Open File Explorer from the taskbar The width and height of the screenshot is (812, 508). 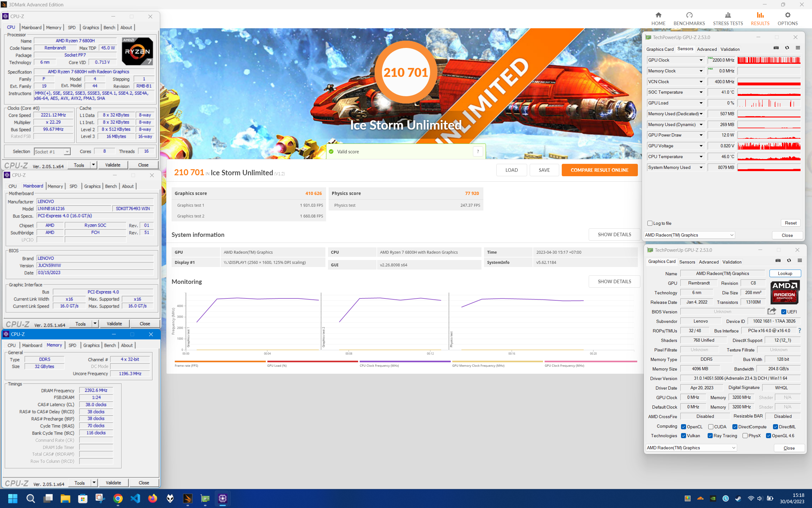[x=65, y=498]
